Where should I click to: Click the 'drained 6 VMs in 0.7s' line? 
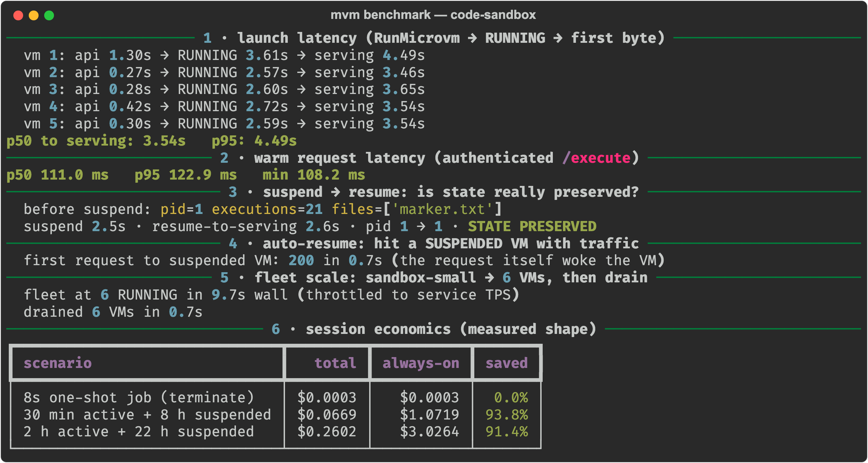click(113, 312)
